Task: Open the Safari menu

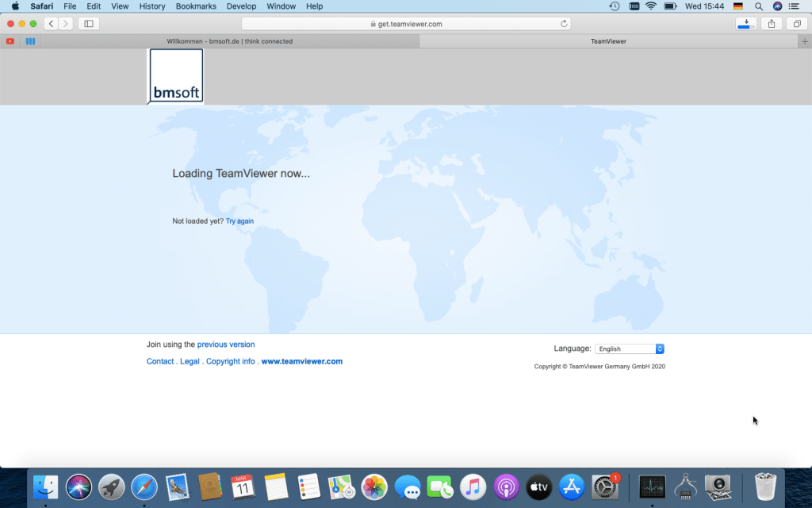Action: pyautogui.click(x=41, y=6)
